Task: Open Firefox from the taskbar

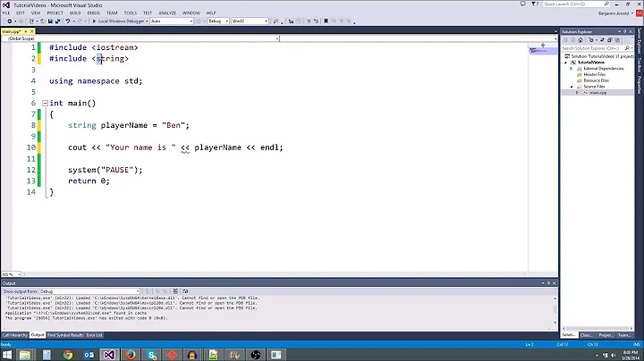Action: [131, 355]
